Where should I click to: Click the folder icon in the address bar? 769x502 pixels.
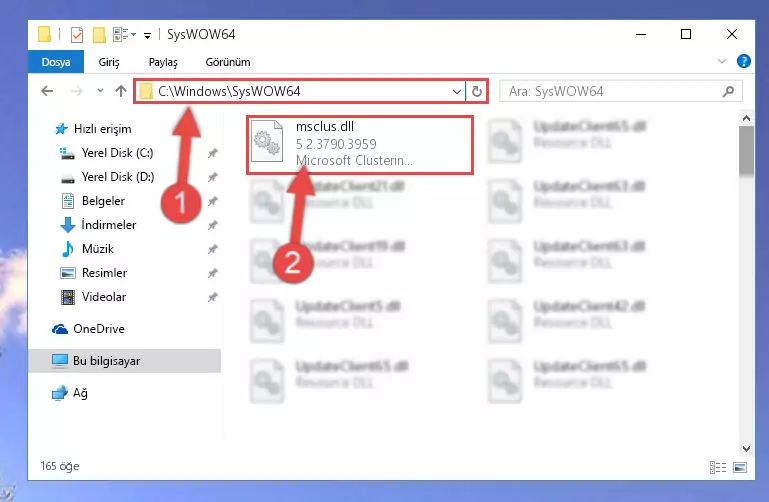(146, 92)
